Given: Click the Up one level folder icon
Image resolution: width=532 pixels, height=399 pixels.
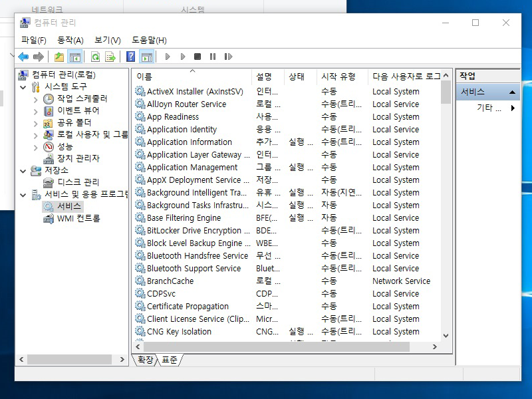Looking at the screenshot, I should [59, 57].
